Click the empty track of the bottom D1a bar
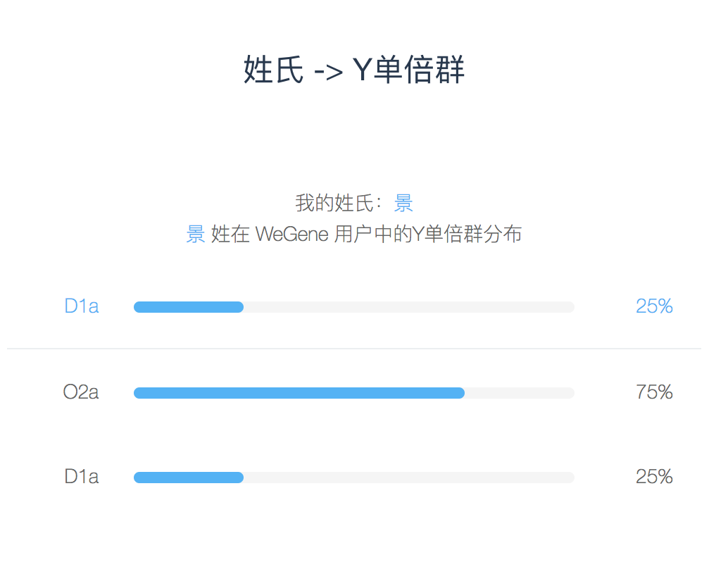728x586 pixels. (409, 478)
